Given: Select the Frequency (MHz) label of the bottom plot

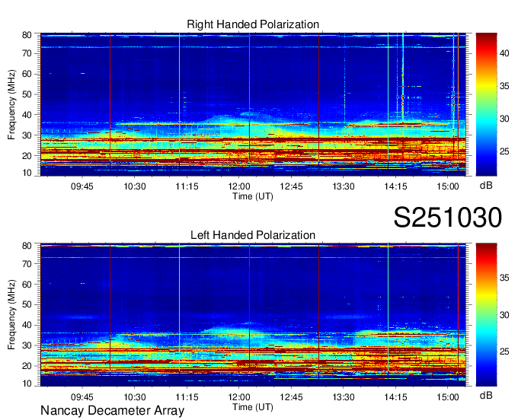Looking at the screenshot, I should [x=12, y=314].
